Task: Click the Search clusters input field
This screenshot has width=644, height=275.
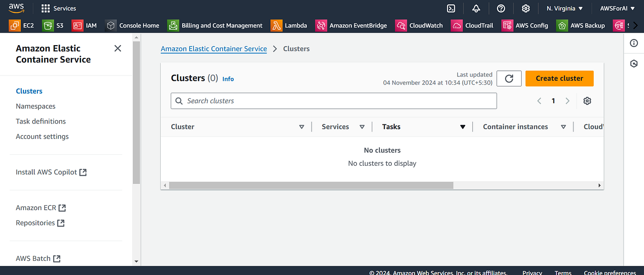Action: [333, 101]
